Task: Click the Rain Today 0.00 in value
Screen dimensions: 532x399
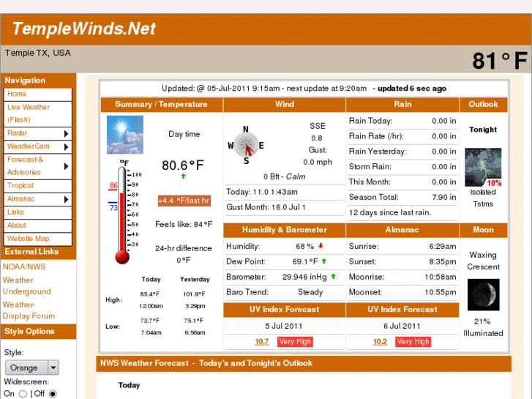Action: pyautogui.click(x=443, y=121)
